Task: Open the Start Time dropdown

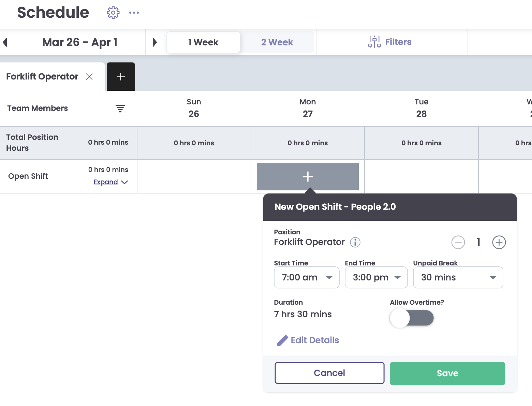Action: 307,277
